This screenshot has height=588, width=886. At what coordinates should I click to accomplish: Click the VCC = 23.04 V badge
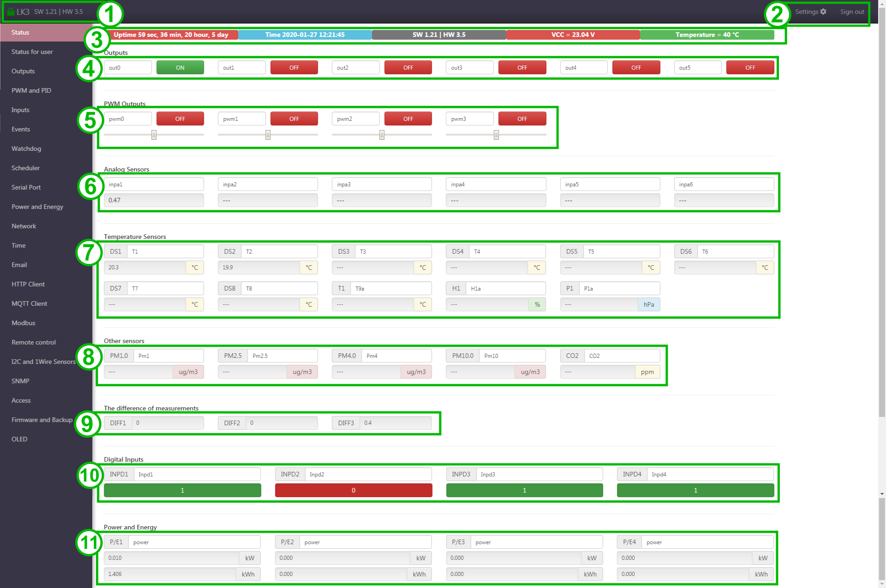tap(573, 35)
